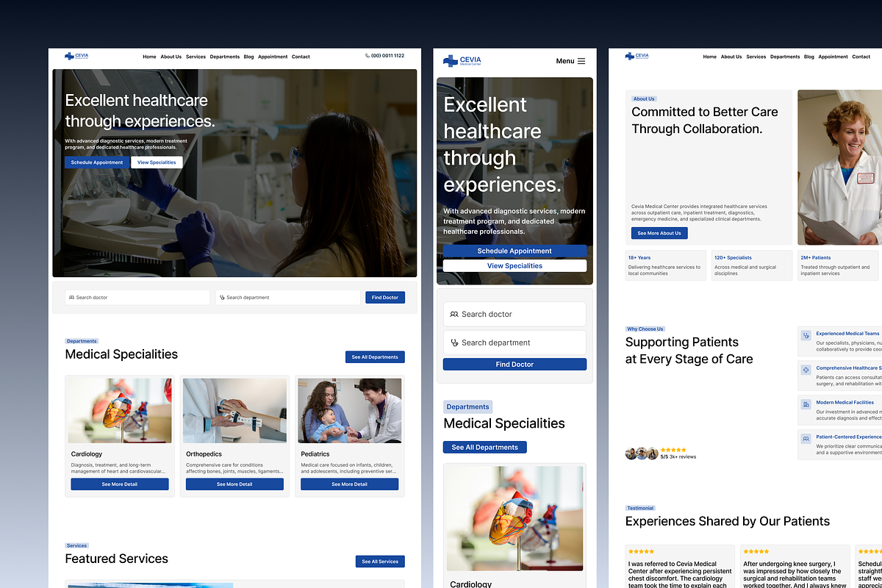Click See More Detail under Cardiology
The image size is (882, 588).
tap(120, 484)
